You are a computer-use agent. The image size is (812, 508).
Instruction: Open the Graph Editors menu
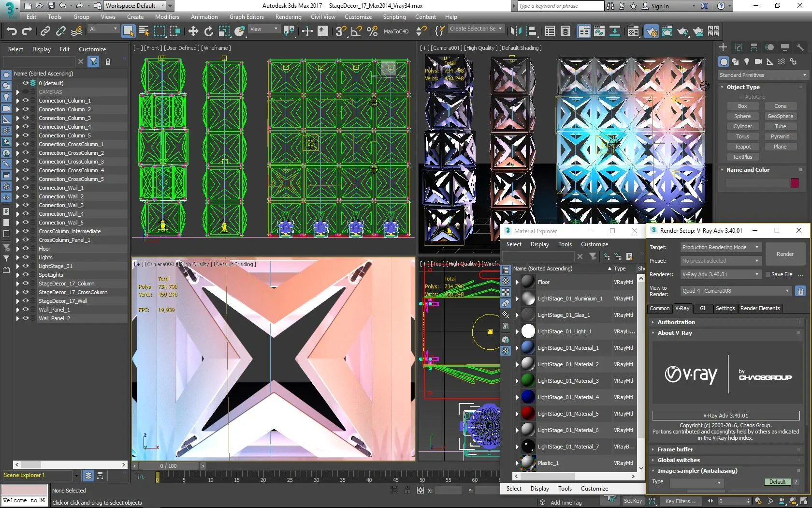click(x=246, y=17)
